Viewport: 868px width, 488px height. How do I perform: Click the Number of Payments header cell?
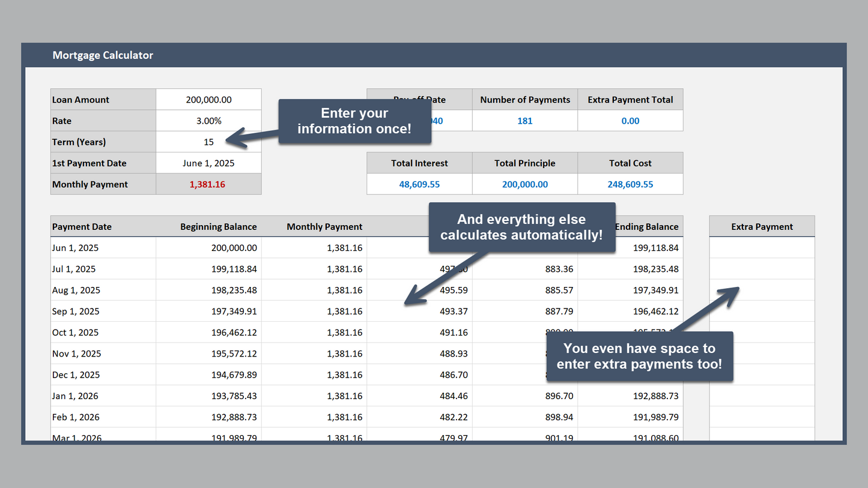click(525, 100)
